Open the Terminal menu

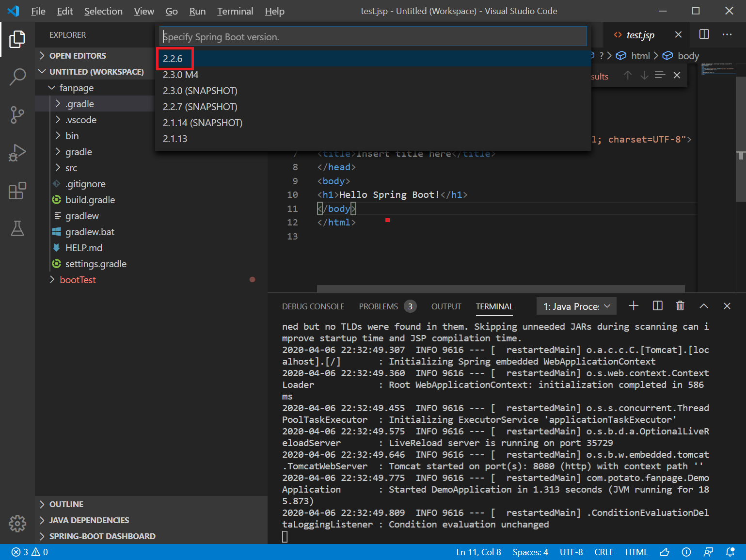[x=235, y=11]
